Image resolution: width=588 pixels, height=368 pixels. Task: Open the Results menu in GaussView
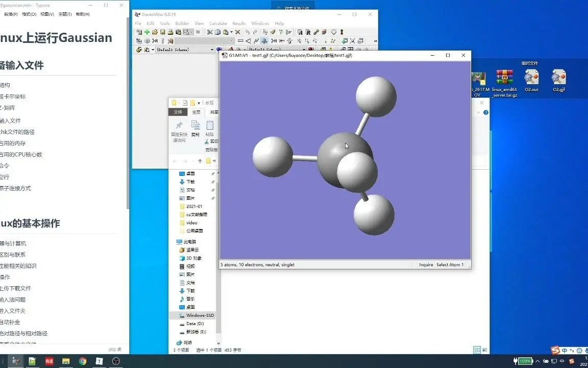pyautogui.click(x=239, y=24)
